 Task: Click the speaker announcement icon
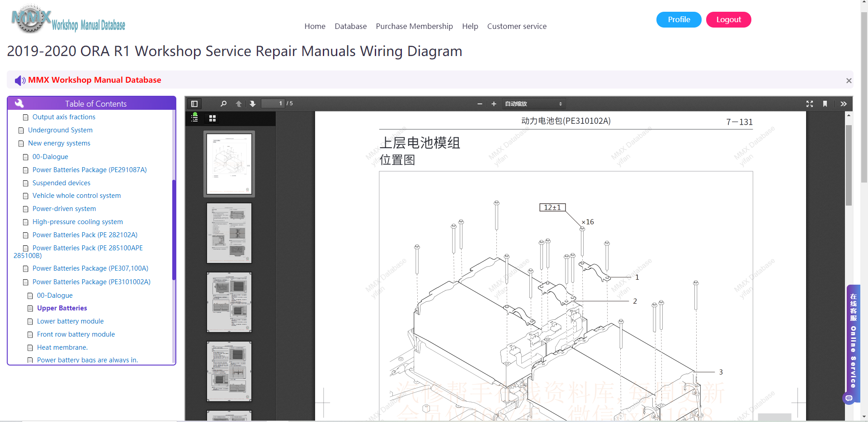tap(20, 80)
